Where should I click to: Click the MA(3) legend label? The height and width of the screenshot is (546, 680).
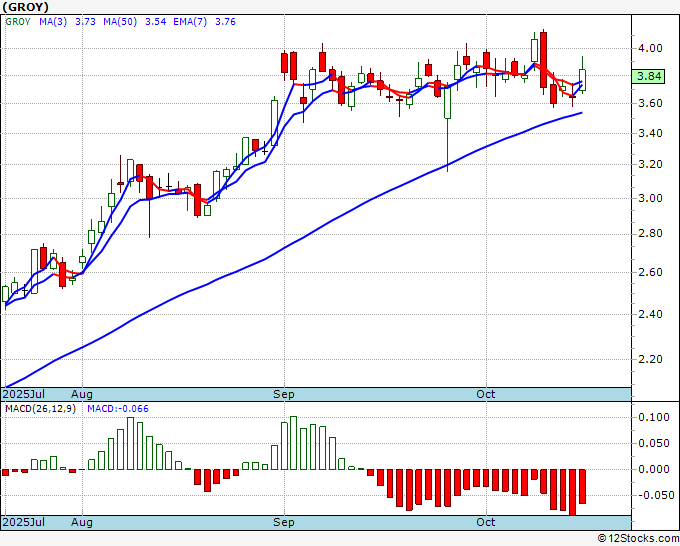click(53, 22)
